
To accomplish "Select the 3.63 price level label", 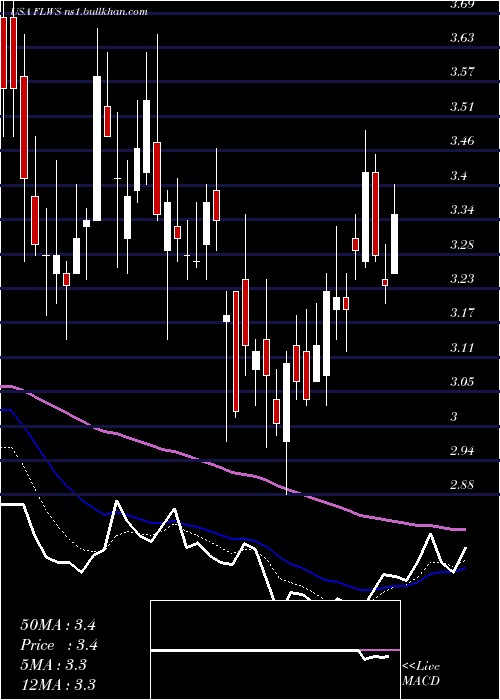I will [462, 38].
